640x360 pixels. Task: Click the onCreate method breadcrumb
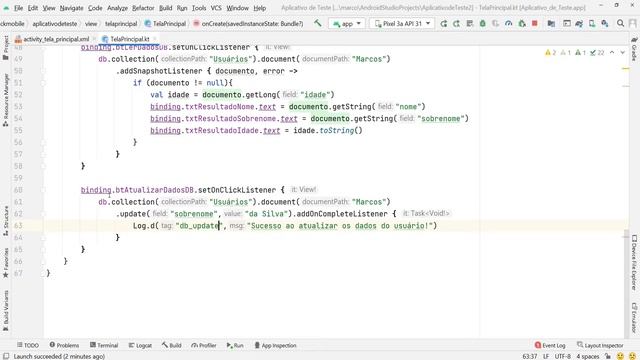(249, 24)
